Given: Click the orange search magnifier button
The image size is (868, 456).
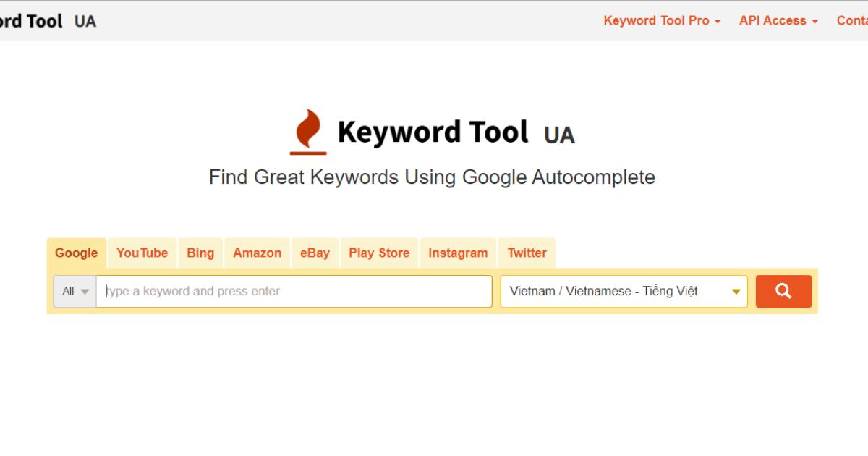Looking at the screenshot, I should click(x=783, y=291).
